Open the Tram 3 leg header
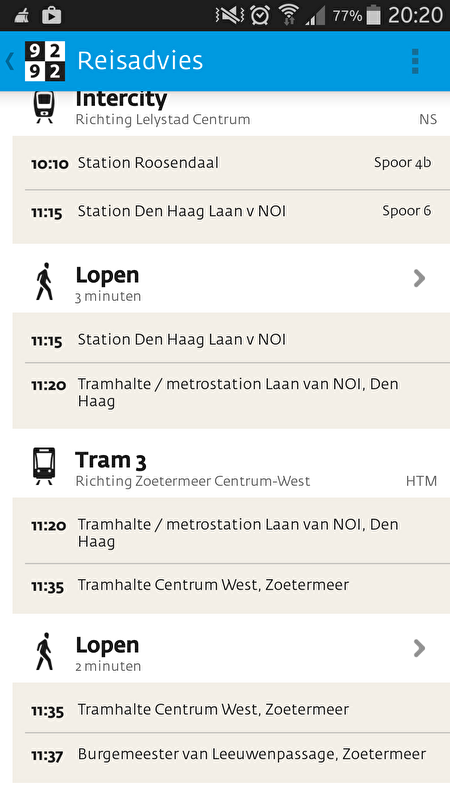 [x=231, y=465]
